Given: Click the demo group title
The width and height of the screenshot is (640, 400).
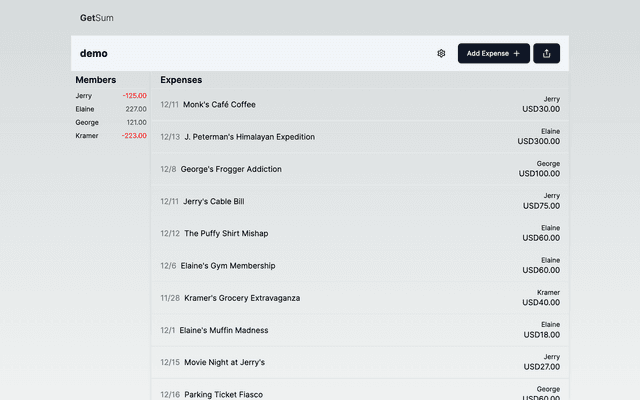Looking at the screenshot, I should point(94,53).
